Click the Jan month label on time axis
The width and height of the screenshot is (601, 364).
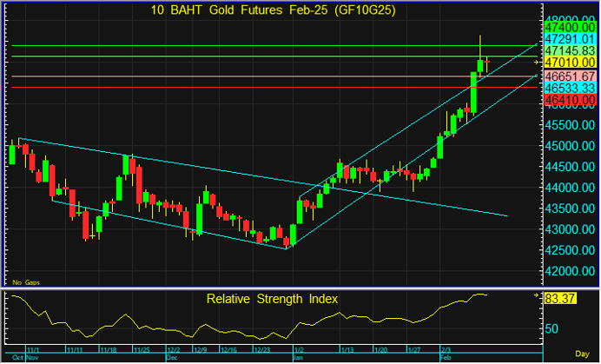[298, 357]
